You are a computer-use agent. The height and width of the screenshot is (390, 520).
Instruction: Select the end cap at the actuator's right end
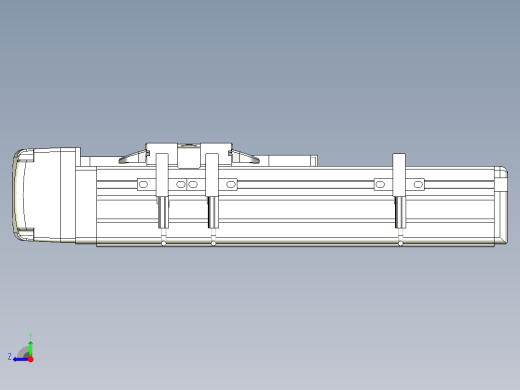coord(501,206)
